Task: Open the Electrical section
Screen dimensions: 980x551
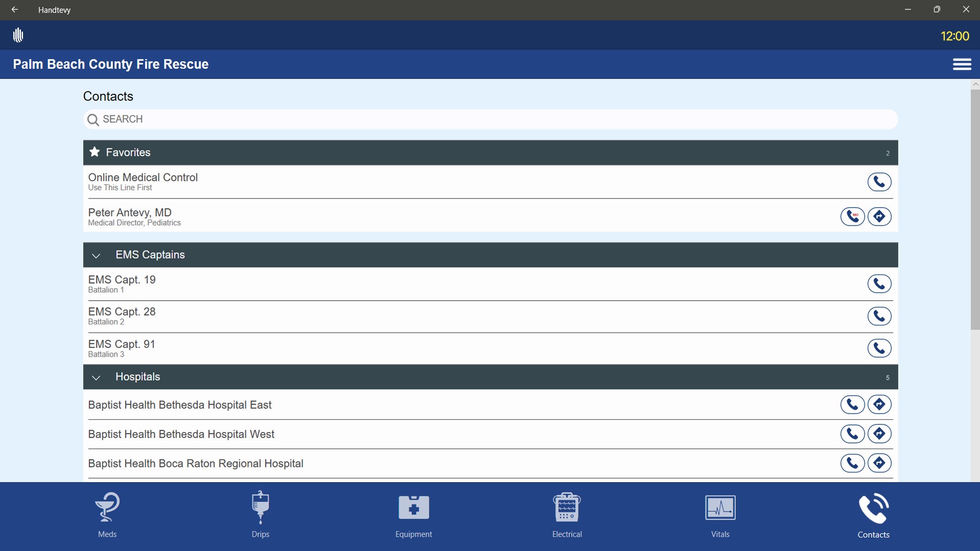Action: point(567,515)
